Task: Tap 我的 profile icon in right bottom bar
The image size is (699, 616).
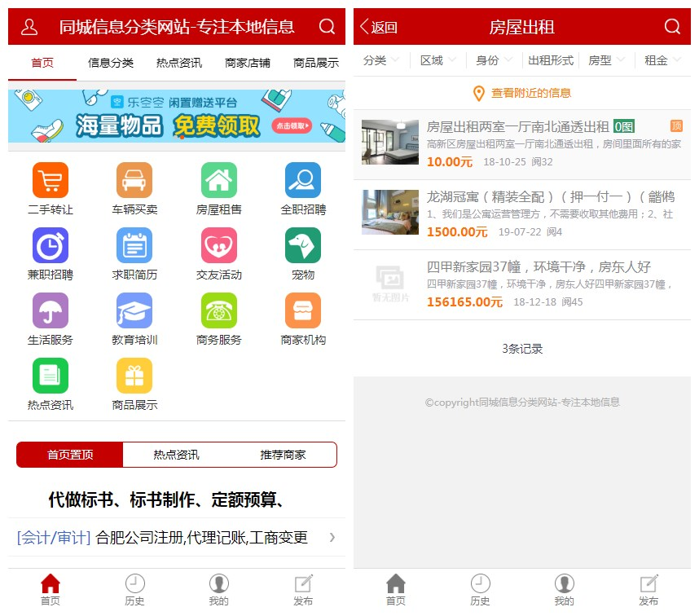Action: (565, 583)
